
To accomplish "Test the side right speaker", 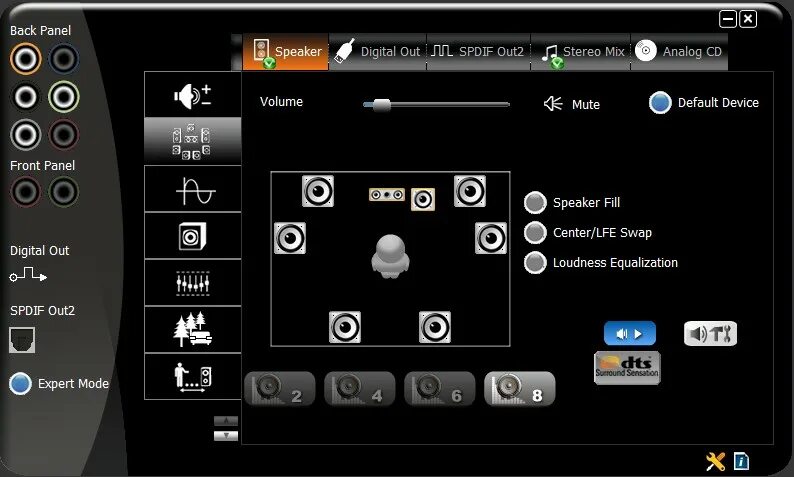I will [491, 238].
